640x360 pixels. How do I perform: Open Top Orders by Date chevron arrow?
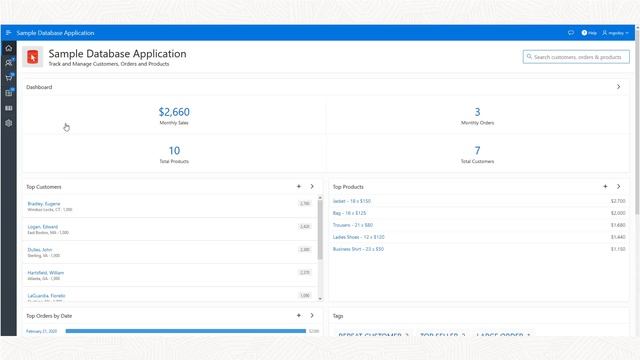click(x=312, y=316)
